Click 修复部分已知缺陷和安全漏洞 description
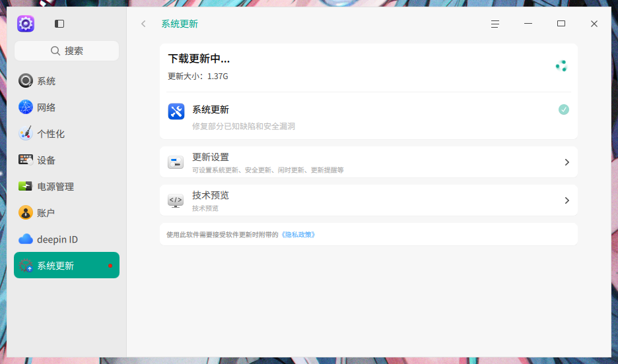 click(x=244, y=127)
